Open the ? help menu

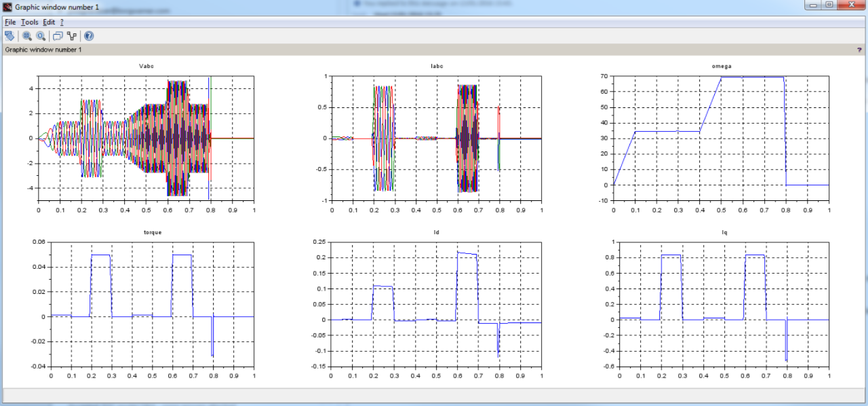(62, 22)
